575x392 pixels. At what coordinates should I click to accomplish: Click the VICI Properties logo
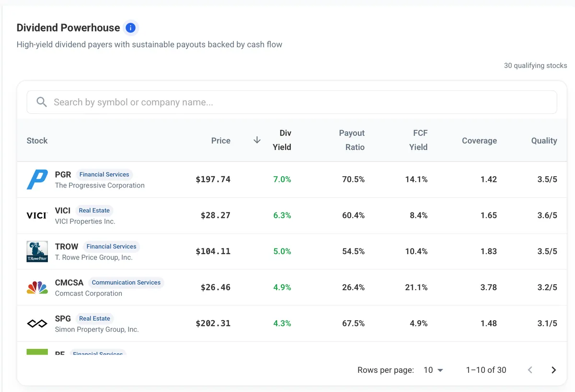[37, 215]
